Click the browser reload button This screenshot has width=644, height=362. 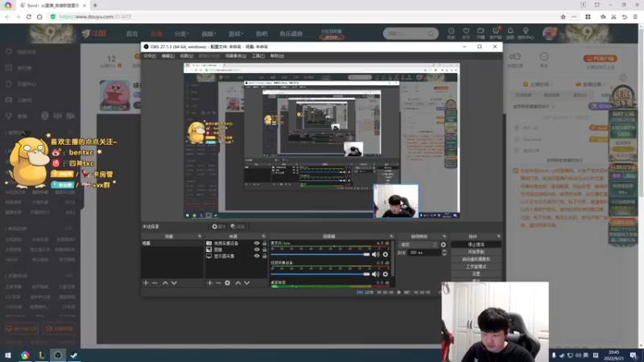pyautogui.click(x=29, y=17)
